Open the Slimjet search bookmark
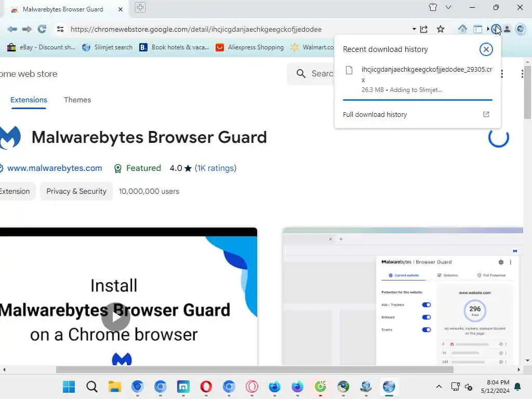 [107, 47]
